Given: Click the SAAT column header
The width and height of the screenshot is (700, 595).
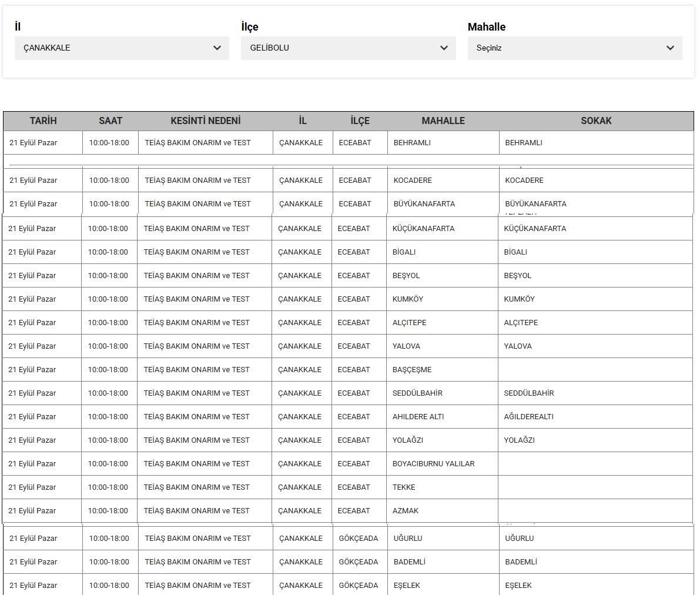Looking at the screenshot, I should 110,121.
